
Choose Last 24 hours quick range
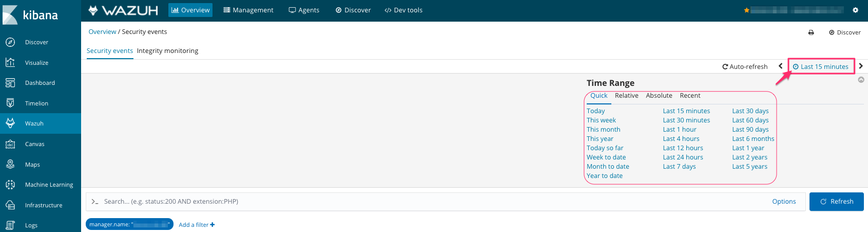[x=683, y=157]
